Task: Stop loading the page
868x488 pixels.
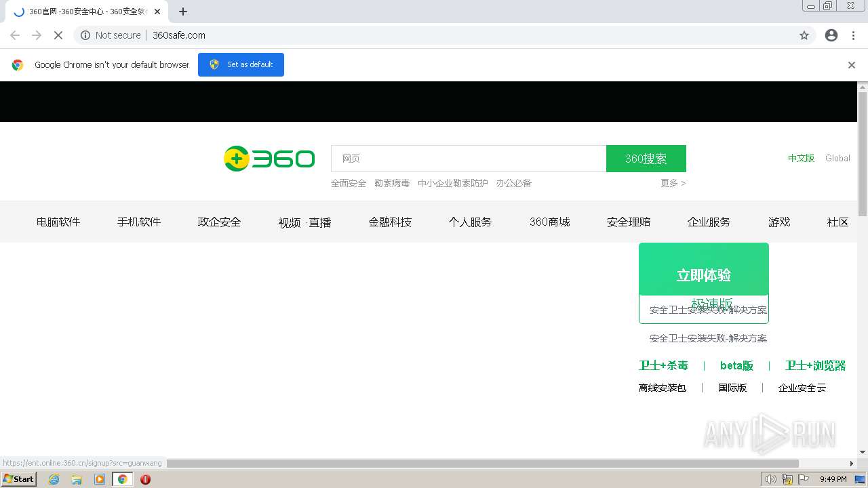Action: click(x=58, y=35)
